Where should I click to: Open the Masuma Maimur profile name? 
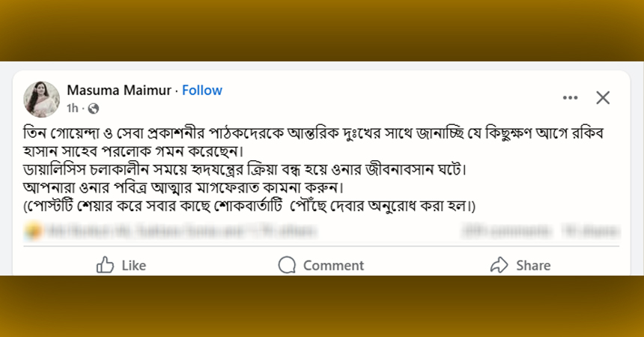click(118, 90)
